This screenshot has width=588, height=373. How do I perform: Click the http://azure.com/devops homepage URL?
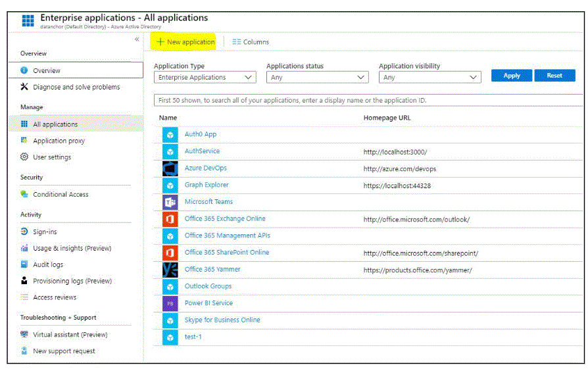[x=400, y=169]
